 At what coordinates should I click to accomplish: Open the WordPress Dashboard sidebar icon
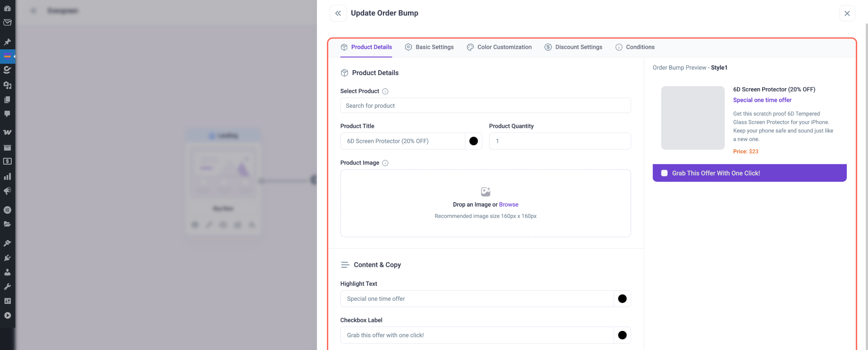(x=7, y=8)
